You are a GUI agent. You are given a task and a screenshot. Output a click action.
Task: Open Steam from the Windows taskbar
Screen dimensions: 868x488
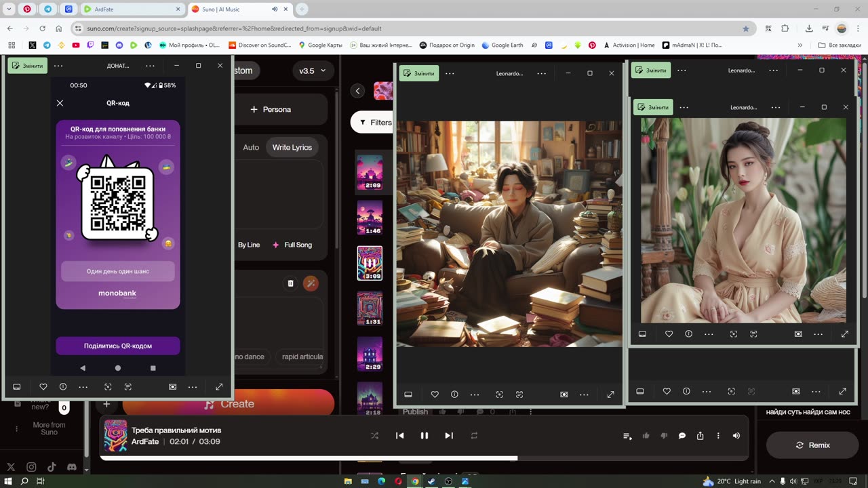coord(432,481)
